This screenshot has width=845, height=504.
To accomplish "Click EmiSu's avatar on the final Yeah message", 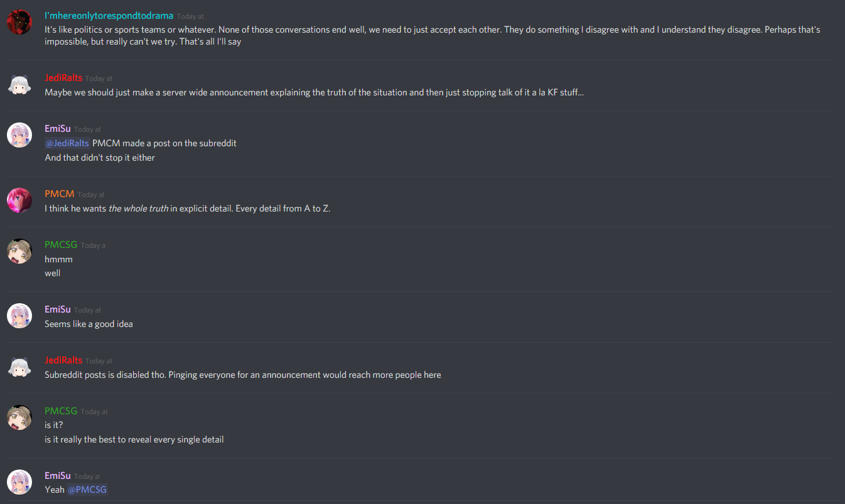I will pyautogui.click(x=19, y=483).
